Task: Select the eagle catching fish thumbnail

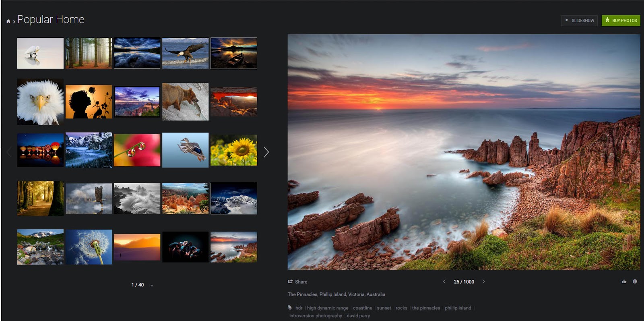Action: pyautogui.click(x=185, y=53)
